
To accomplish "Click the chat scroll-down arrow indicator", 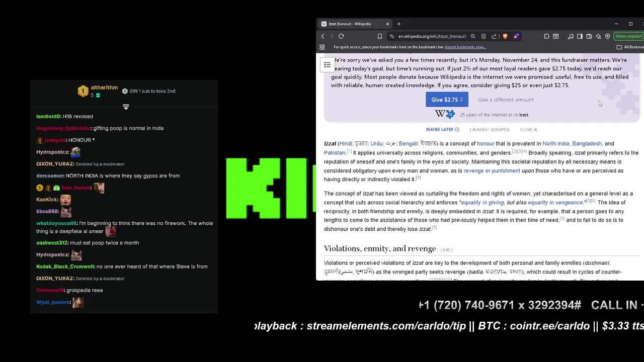I will pos(126,107).
